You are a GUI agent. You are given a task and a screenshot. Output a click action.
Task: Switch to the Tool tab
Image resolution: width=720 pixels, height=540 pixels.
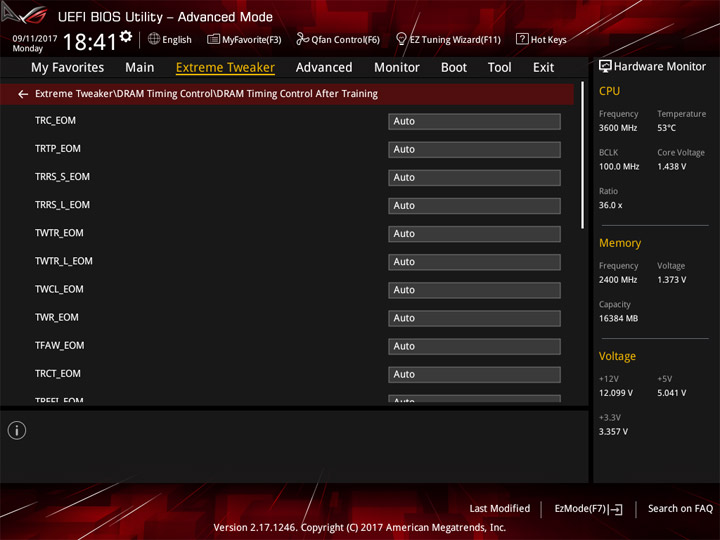pyautogui.click(x=500, y=68)
